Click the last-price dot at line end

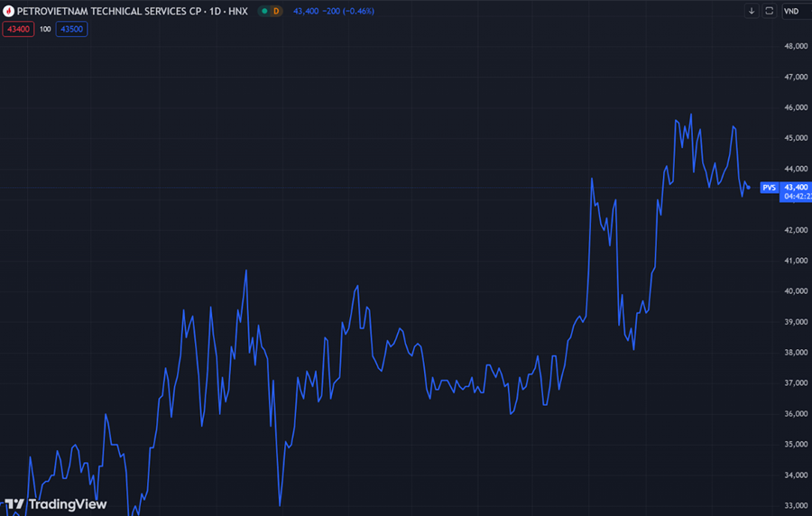click(x=749, y=188)
